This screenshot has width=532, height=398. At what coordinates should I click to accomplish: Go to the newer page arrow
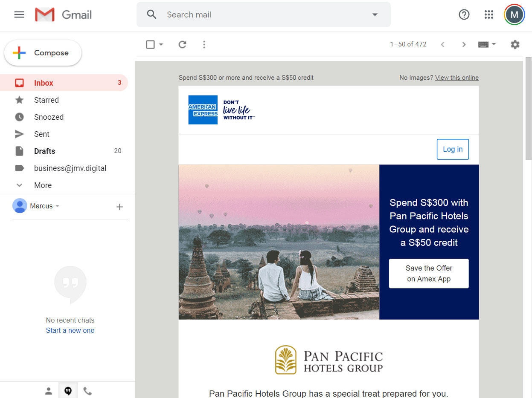[443, 44]
